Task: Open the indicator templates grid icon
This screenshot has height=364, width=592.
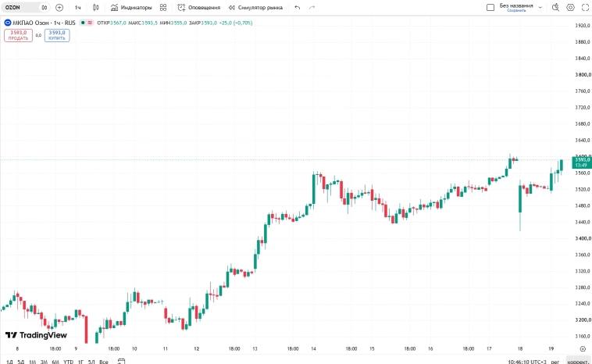Action: tap(163, 8)
